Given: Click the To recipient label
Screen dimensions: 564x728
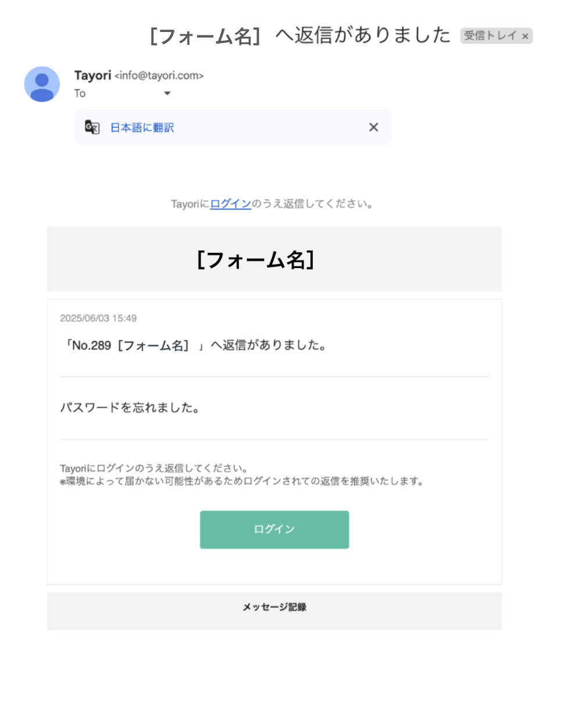Looking at the screenshot, I should click(x=80, y=94).
